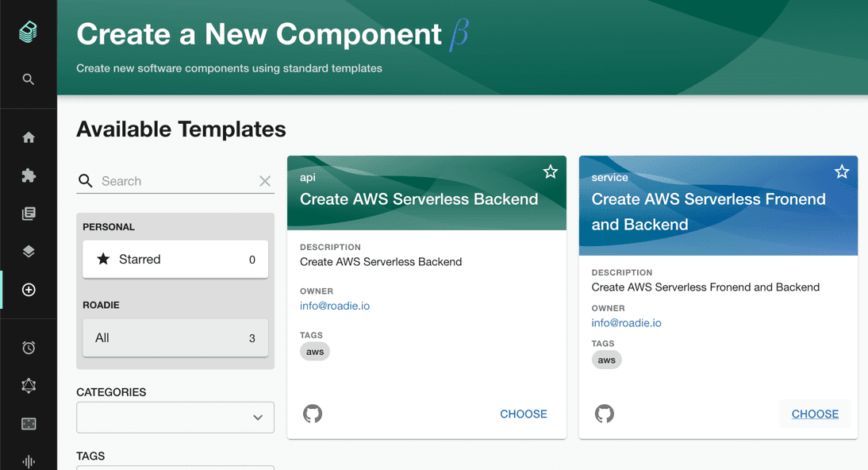Viewport: 868px width, 470px height.
Task: Select the All filter under Roadie
Action: [x=175, y=337]
